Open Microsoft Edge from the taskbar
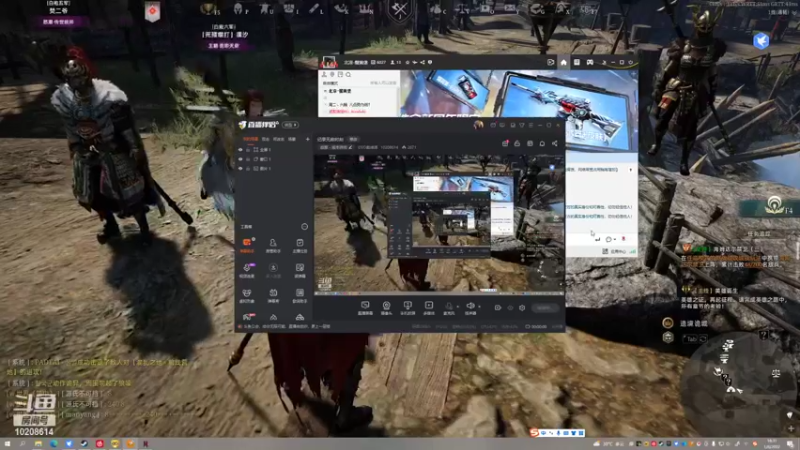The image size is (800, 450). point(54,444)
